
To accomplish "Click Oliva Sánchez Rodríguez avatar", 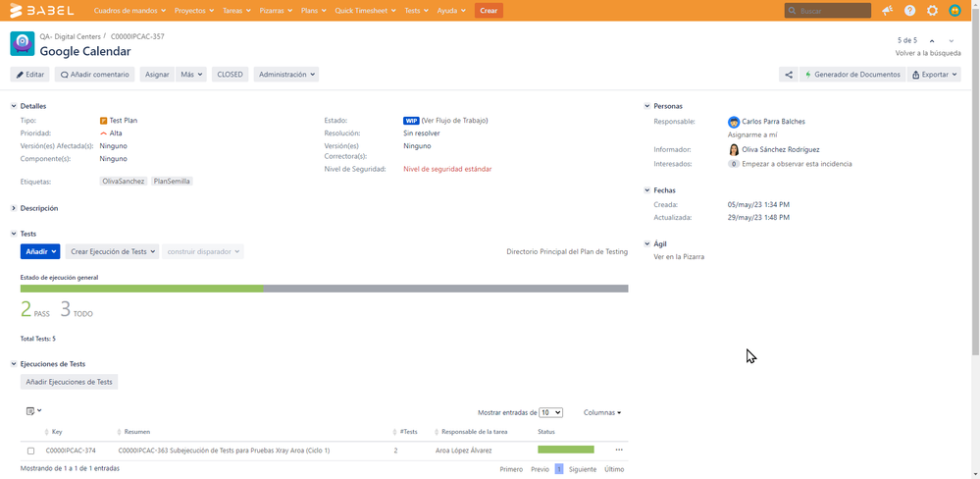I will coord(734,150).
